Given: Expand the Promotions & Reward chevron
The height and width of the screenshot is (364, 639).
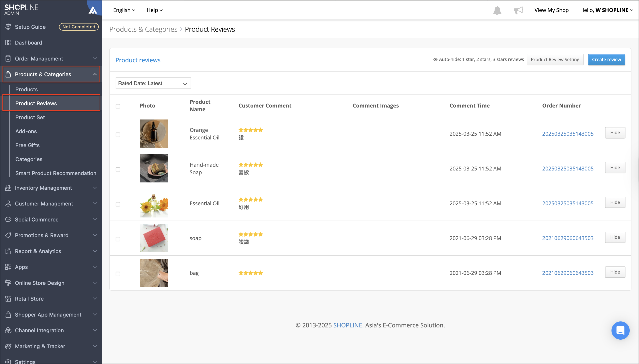Looking at the screenshot, I should (x=95, y=235).
